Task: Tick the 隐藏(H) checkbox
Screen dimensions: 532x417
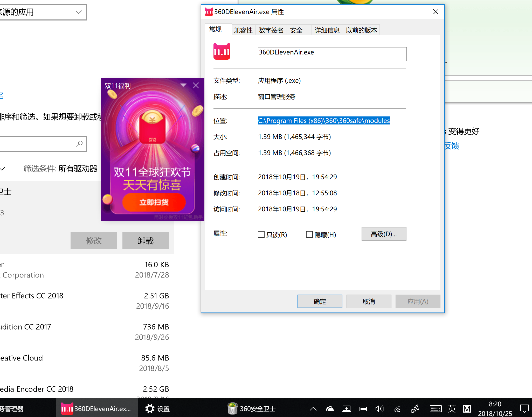Action: 309,234
